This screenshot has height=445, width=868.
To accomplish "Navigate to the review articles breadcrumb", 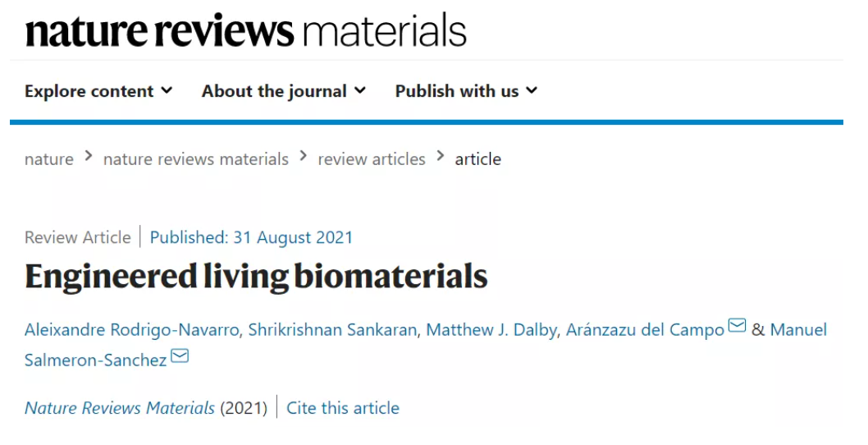I will click(x=372, y=159).
